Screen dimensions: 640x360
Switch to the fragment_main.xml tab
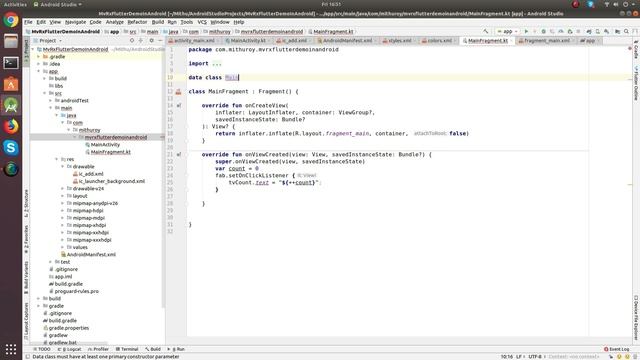pos(547,41)
